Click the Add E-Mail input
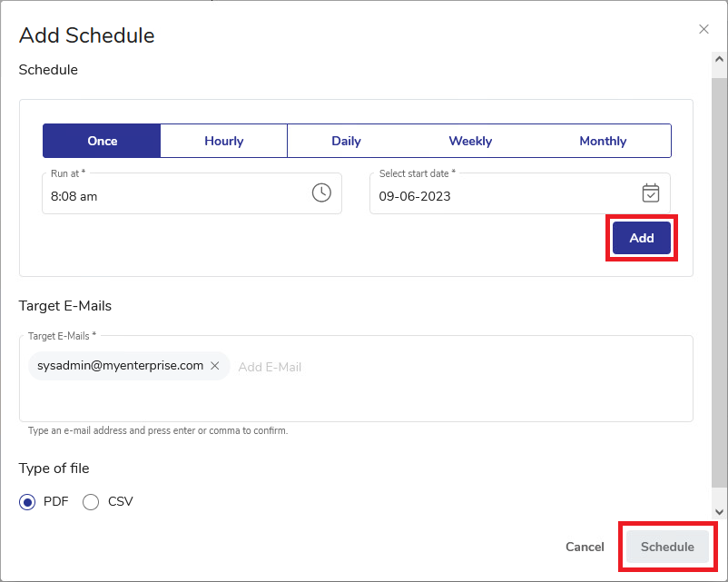The height and width of the screenshot is (582, 728). click(x=363, y=367)
